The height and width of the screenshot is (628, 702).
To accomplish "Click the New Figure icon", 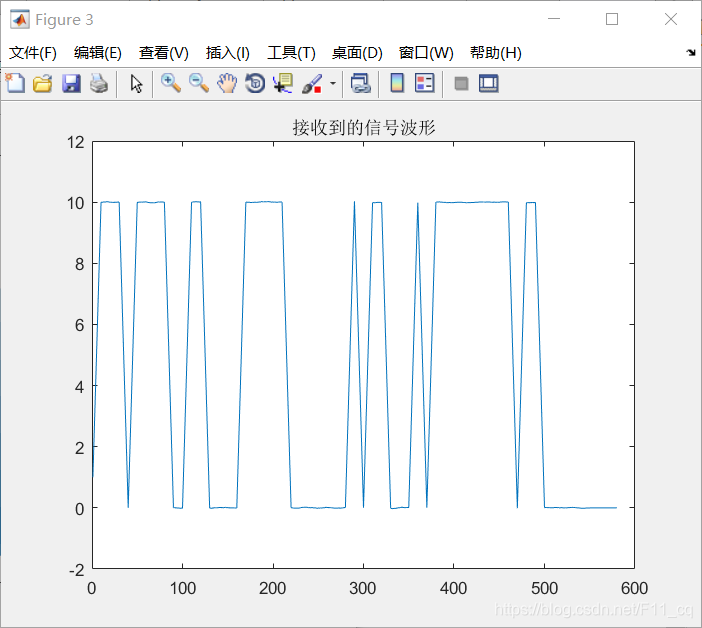I will pos(15,83).
